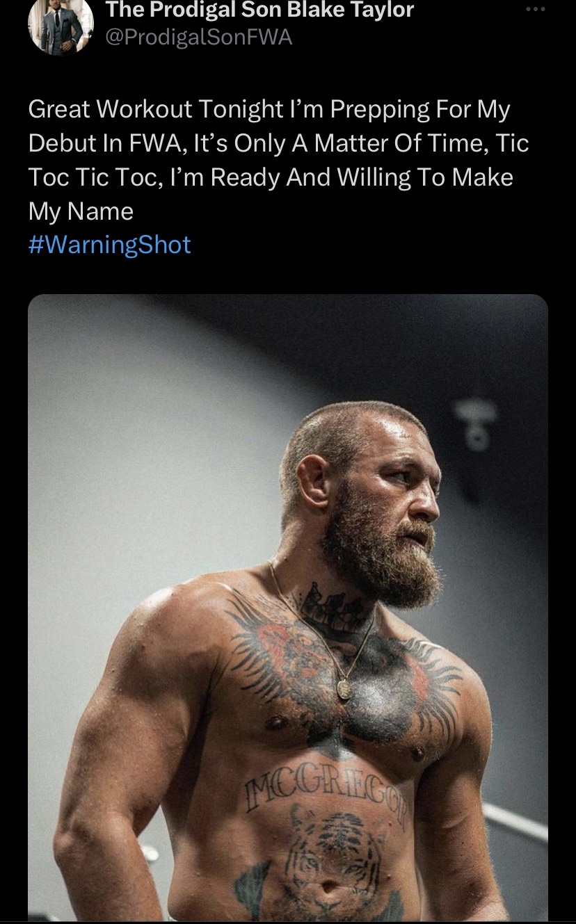
Task: Open The Prodigal Son Blake Taylor profile name
Action: pyautogui.click(x=259, y=10)
